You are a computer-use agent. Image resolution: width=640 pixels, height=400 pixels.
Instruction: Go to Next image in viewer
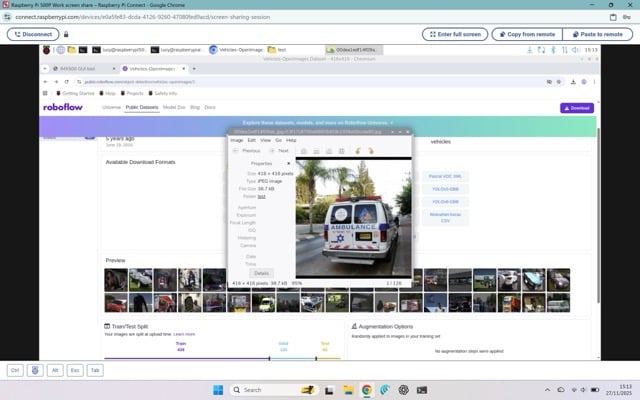tap(280, 150)
